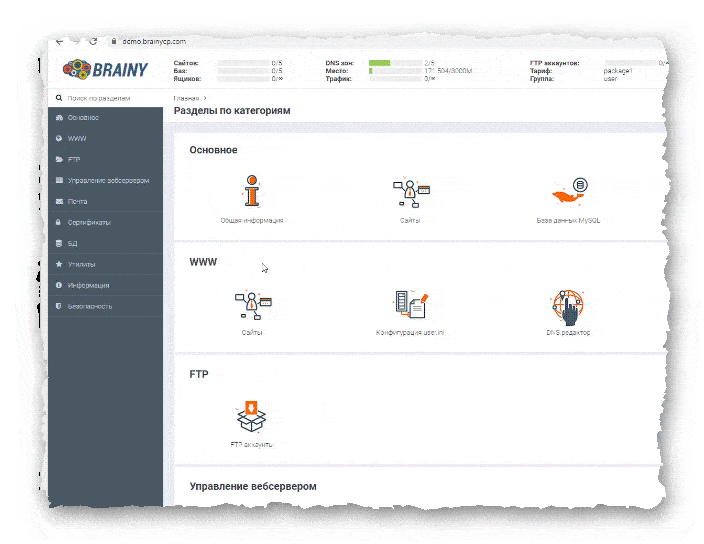Open the DNS редактор globe icon
Screen dimensions: 704x544
click(x=568, y=307)
